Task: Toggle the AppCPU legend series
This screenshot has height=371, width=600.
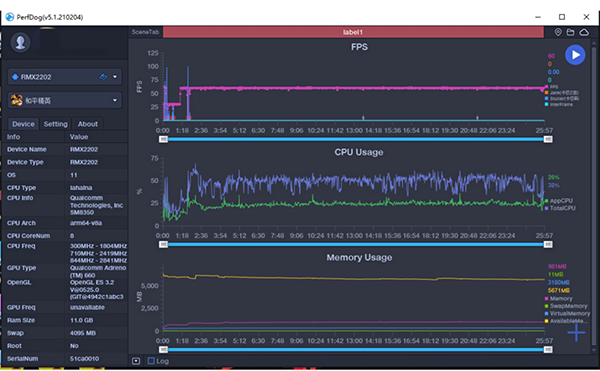Action: 559,200
